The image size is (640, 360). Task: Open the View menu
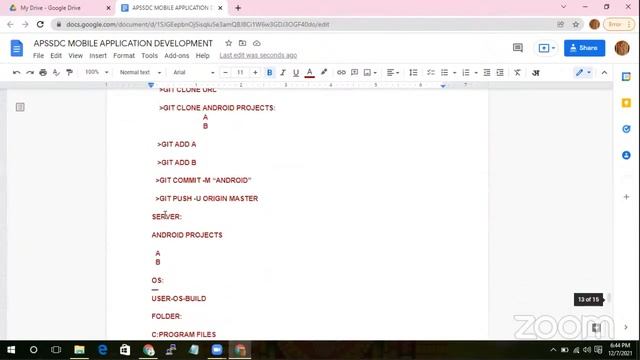coord(76,56)
